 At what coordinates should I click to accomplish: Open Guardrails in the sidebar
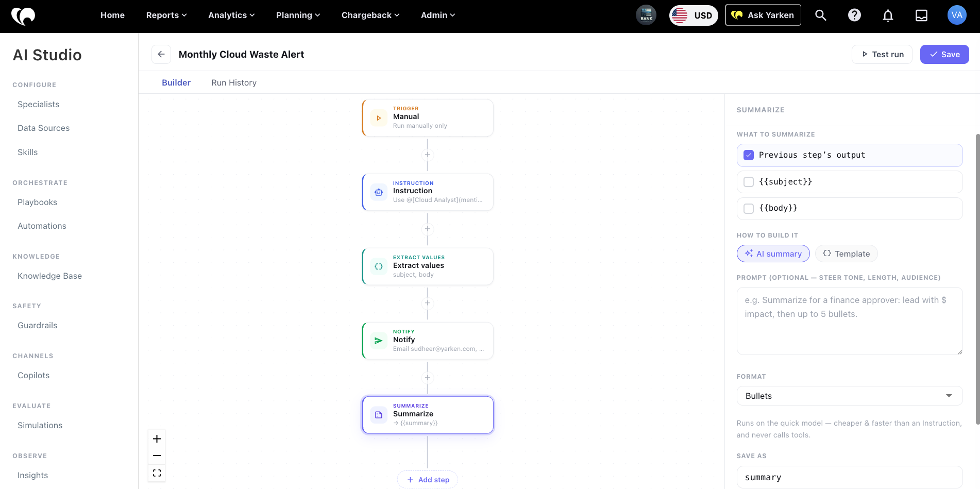tap(38, 325)
